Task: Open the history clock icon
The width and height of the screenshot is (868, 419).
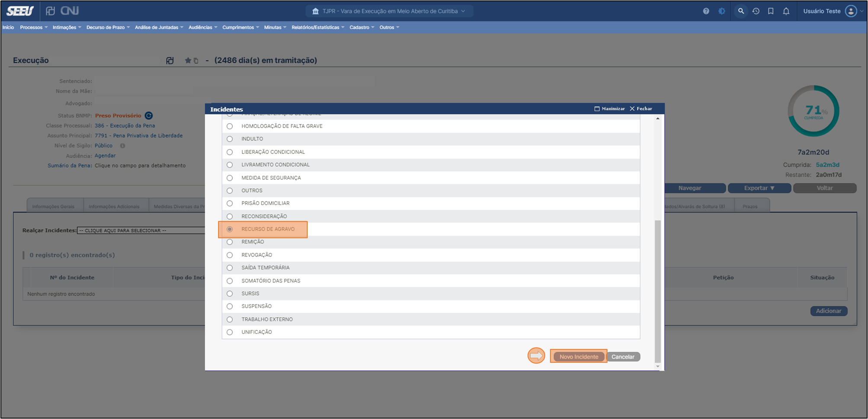Action: pos(756,11)
